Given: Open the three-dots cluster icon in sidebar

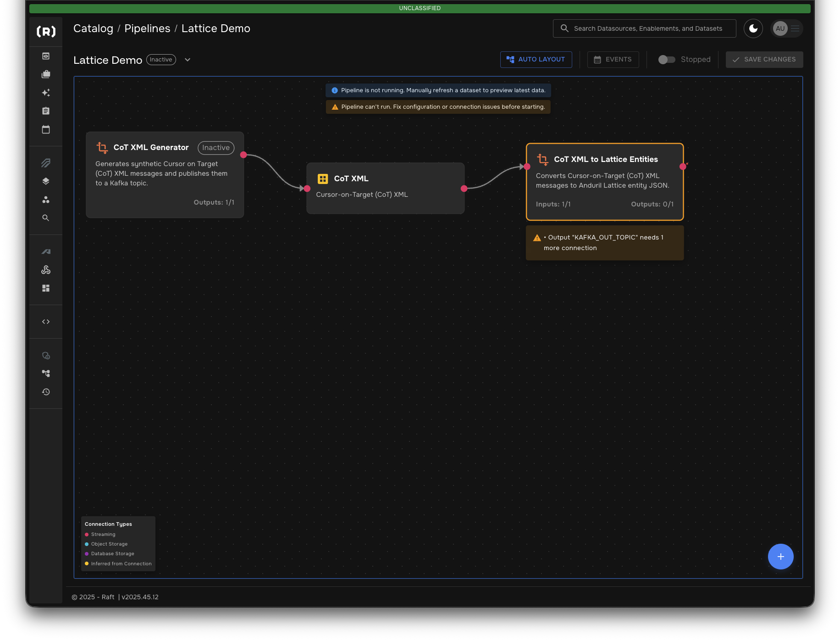Looking at the screenshot, I should pos(46,200).
